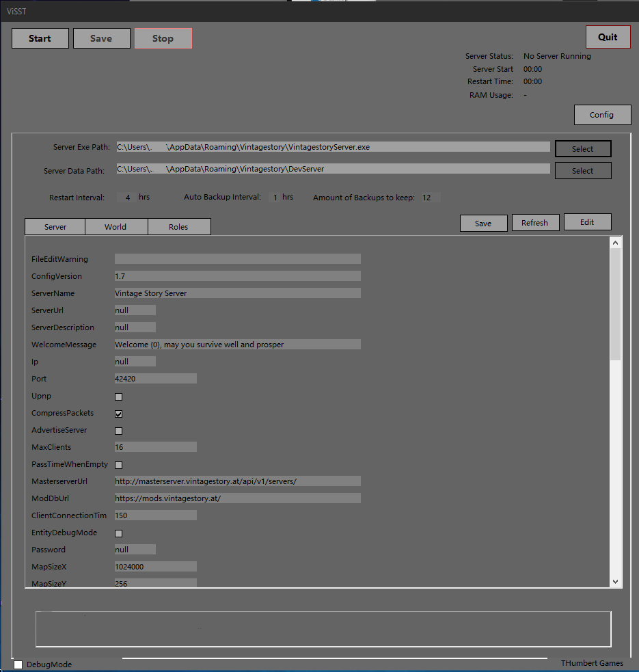Turn on DebugMode checkbox
The width and height of the screenshot is (639, 672).
(18, 664)
